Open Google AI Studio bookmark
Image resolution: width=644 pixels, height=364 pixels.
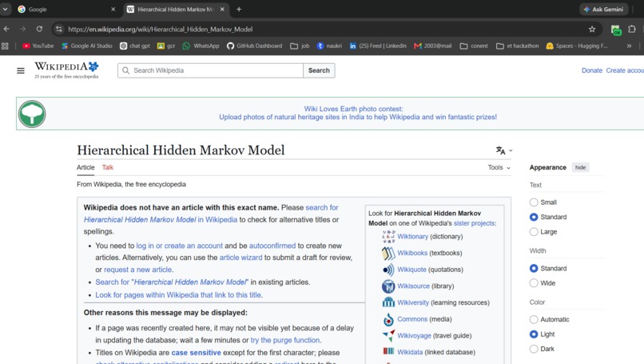point(86,46)
